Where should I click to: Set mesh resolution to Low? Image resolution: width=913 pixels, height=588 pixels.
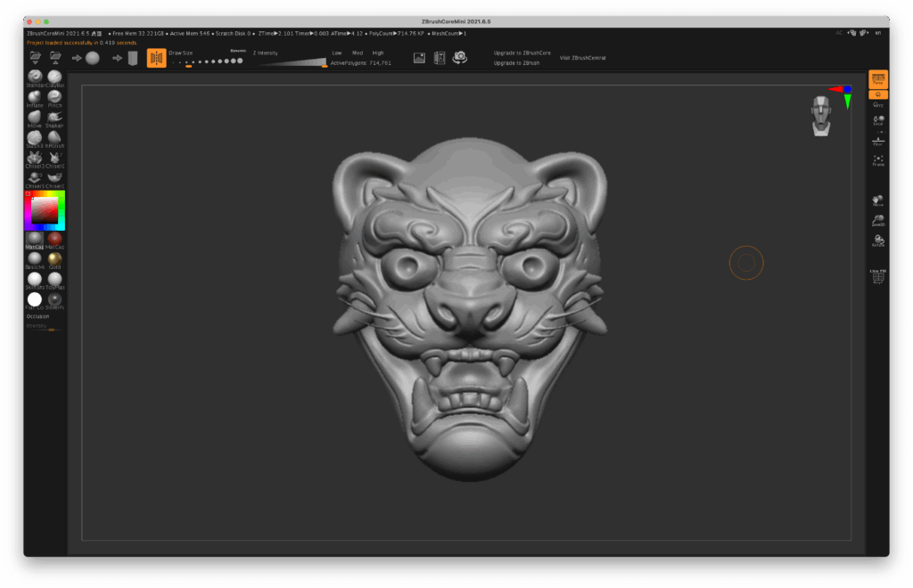[x=336, y=53]
